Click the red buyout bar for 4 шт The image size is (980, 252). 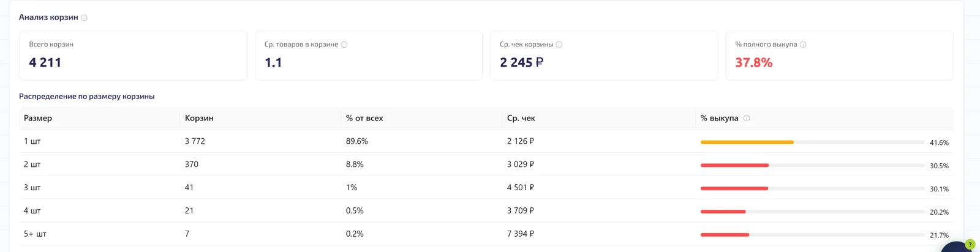723,212
